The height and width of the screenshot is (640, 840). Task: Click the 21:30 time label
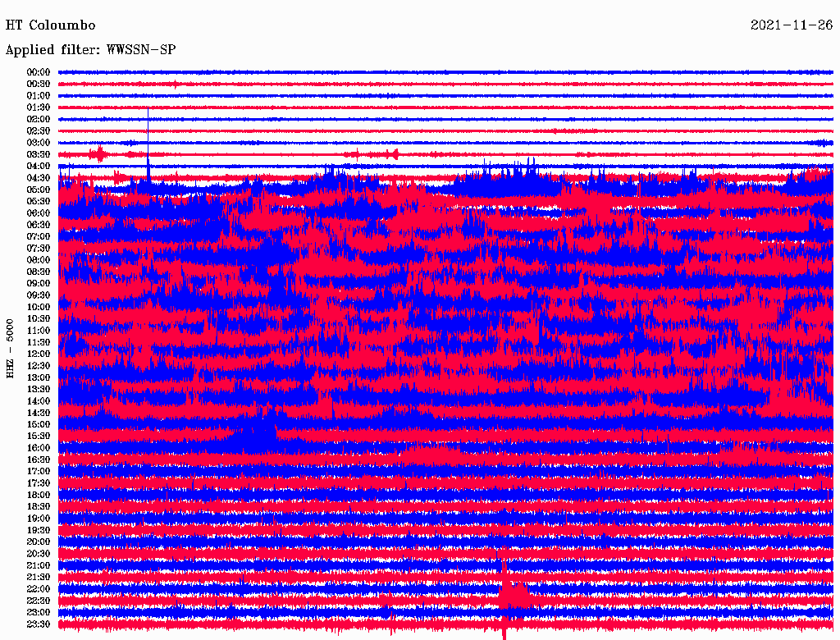(39, 578)
